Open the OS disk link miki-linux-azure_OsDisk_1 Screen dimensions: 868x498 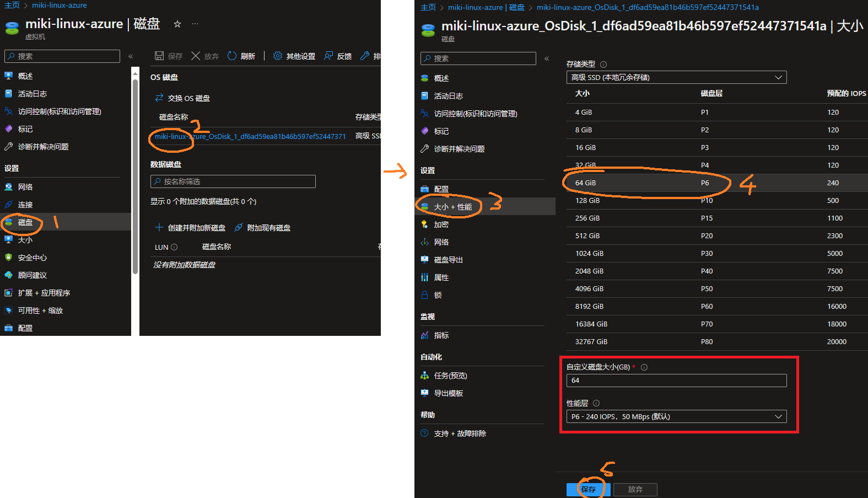tap(250, 136)
